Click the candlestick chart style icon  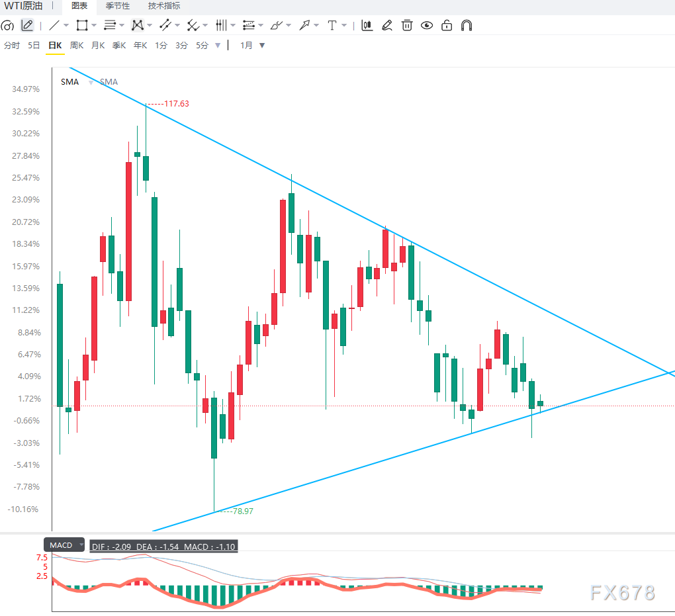tap(367, 25)
